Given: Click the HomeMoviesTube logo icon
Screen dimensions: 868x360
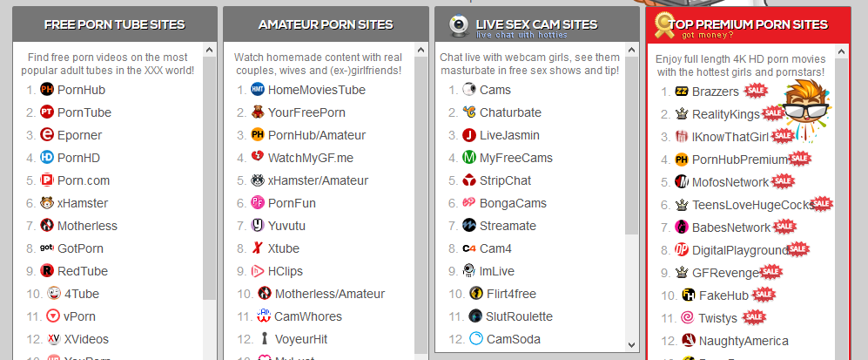Looking at the screenshot, I should click(258, 89).
